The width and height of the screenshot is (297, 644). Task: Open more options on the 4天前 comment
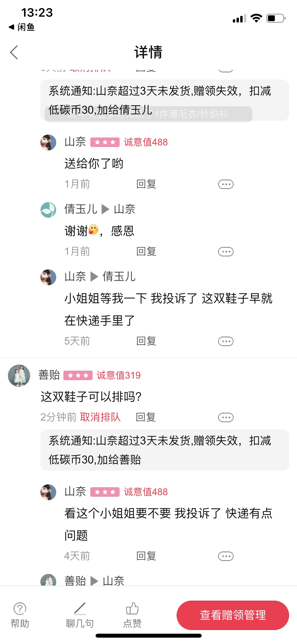pos(226,556)
